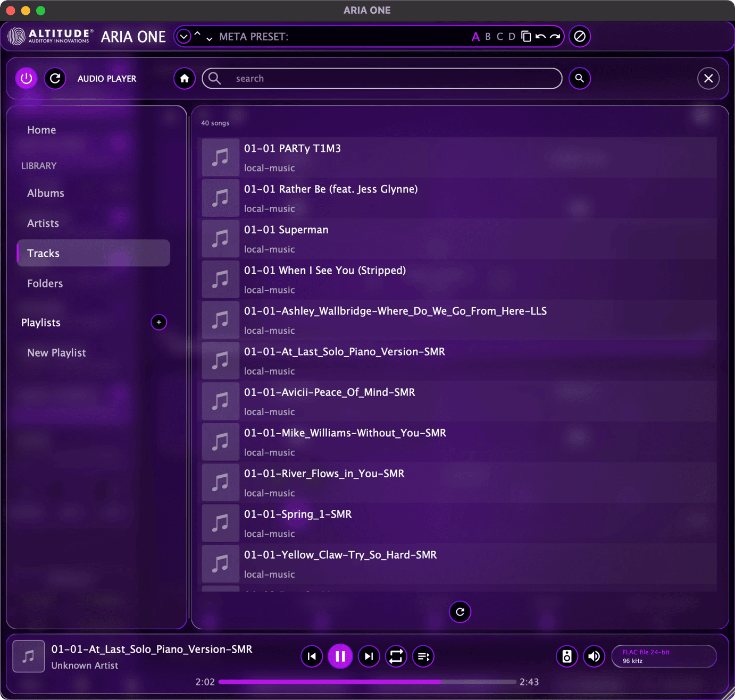Skip to next track

[x=369, y=656]
